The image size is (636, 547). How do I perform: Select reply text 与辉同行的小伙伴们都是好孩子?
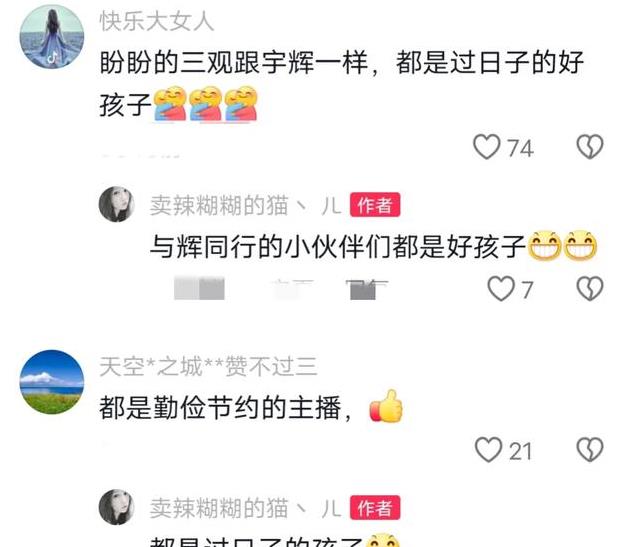[x=338, y=246]
